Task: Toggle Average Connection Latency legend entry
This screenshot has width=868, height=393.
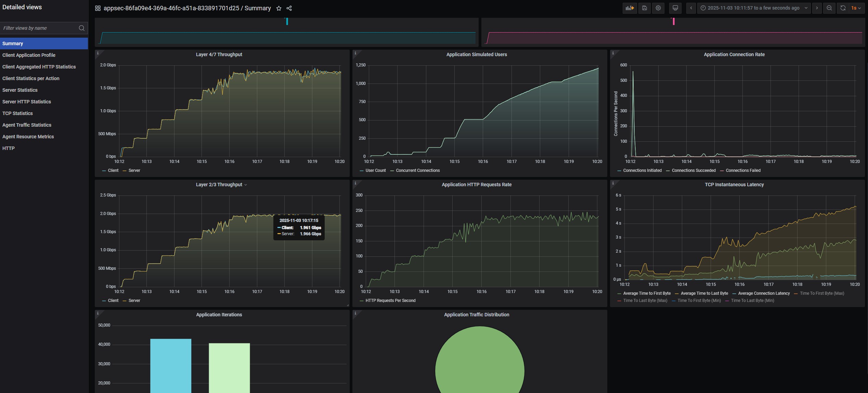Action: click(x=764, y=293)
